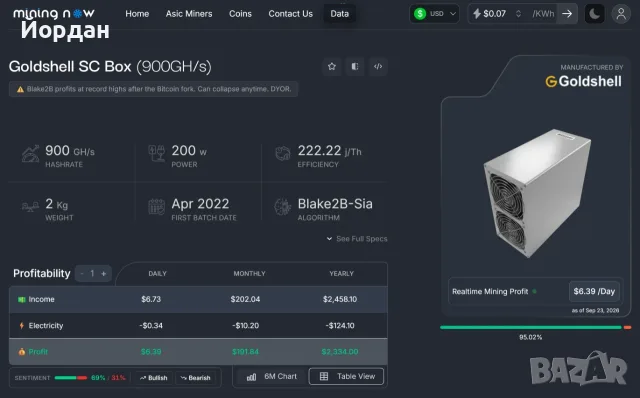
Task: Click the sentiment percentage bar
Action: [x=71, y=378]
